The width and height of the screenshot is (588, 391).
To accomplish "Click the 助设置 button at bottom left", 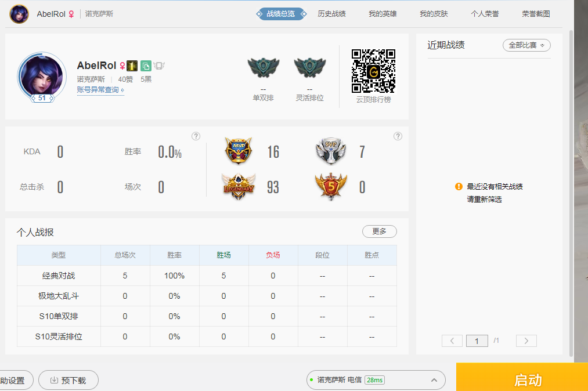I will (15, 380).
